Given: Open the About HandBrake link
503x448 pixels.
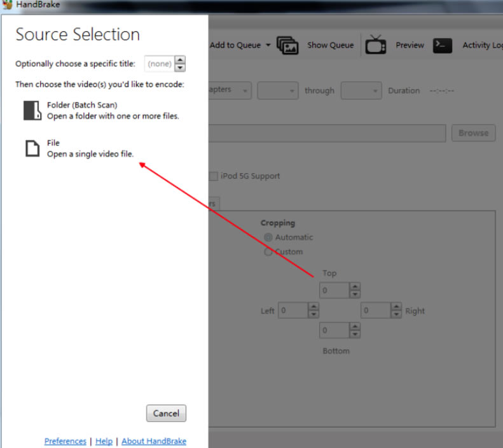Looking at the screenshot, I should (x=154, y=441).
